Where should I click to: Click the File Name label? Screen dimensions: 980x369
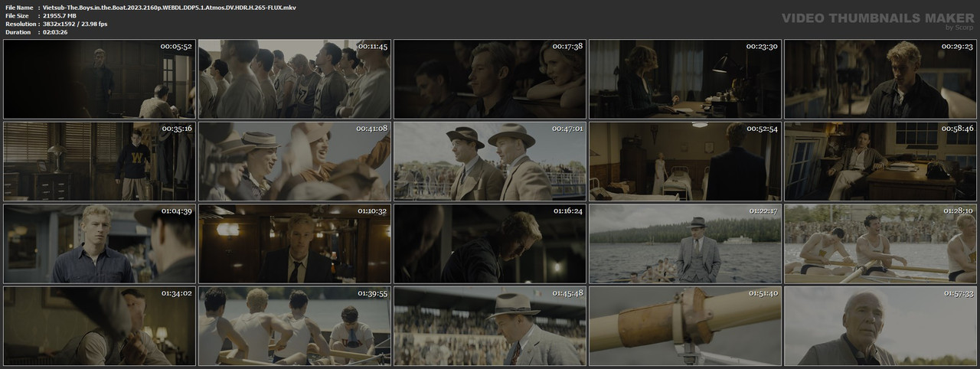(18, 7)
